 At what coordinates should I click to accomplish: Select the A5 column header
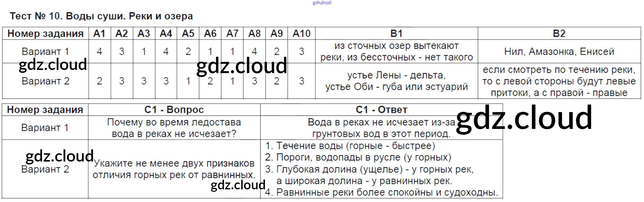pos(188,33)
